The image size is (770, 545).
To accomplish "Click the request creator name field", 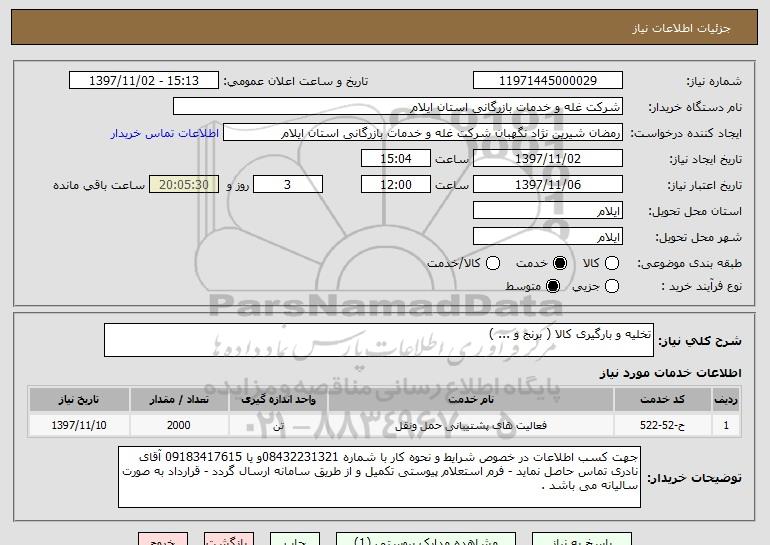I will (x=423, y=133).
